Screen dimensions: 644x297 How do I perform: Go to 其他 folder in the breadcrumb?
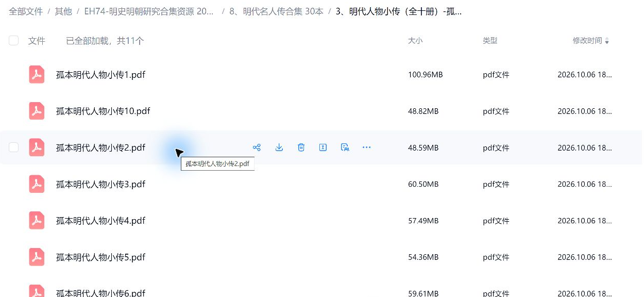click(x=63, y=11)
